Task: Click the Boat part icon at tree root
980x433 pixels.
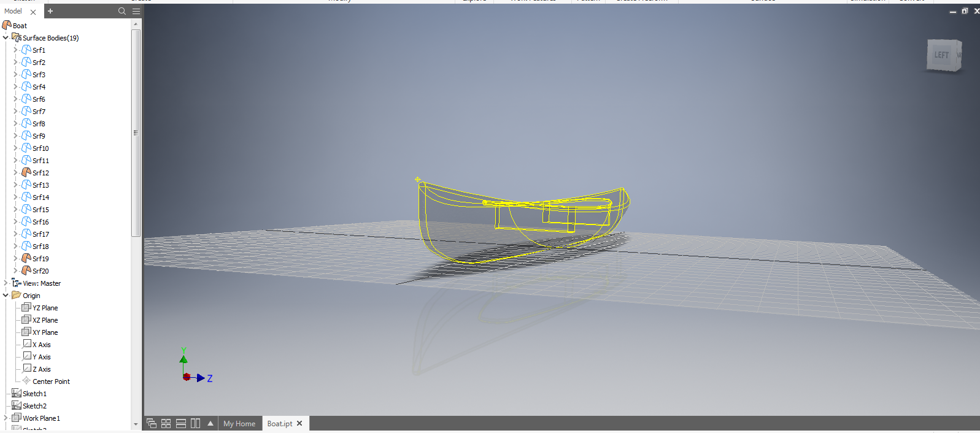Action: tap(7, 25)
